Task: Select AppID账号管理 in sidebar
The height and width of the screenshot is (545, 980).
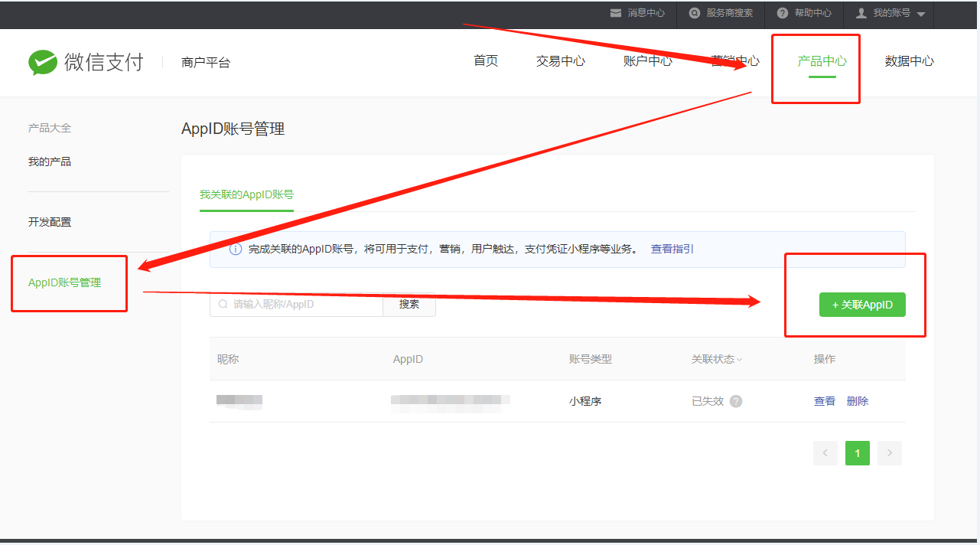Action: pos(64,282)
